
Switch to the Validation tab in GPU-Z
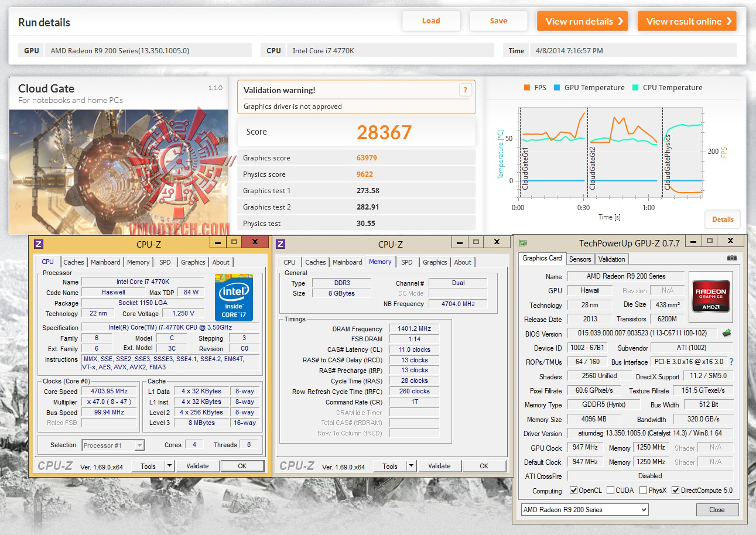[x=612, y=259]
